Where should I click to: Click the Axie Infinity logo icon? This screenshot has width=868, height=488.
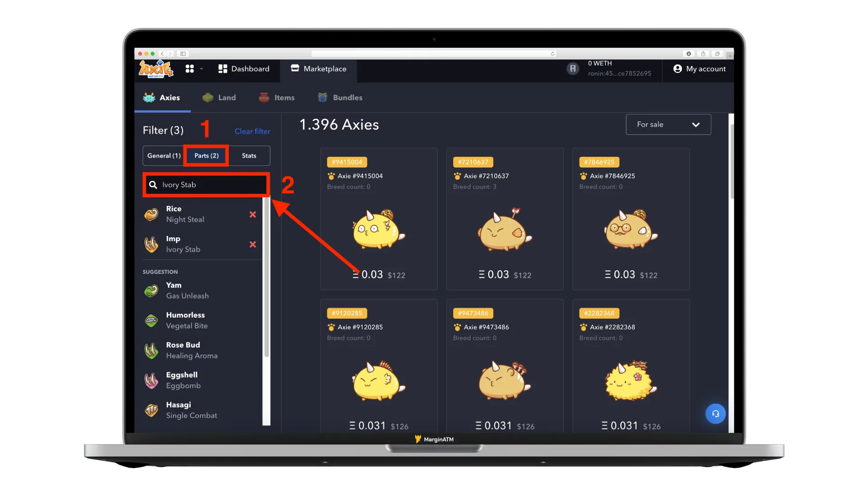[155, 69]
